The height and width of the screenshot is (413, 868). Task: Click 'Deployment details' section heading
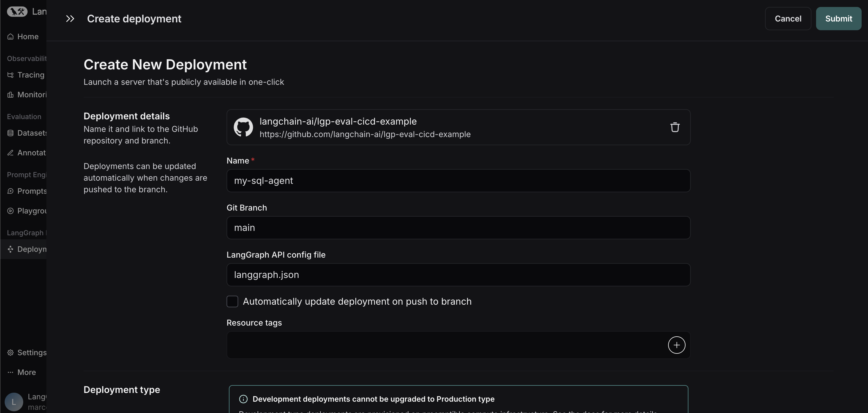pyautogui.click(x=127, y=116)
